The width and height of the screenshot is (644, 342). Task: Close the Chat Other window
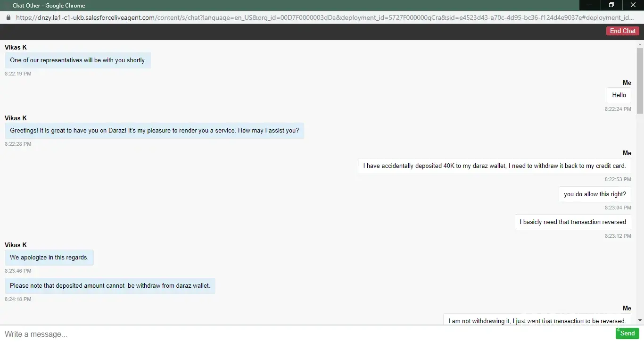633,5
